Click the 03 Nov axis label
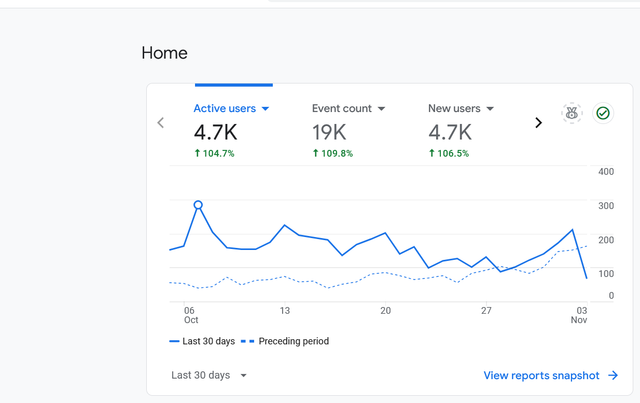640x403 pixels. (x=579, y=315)
